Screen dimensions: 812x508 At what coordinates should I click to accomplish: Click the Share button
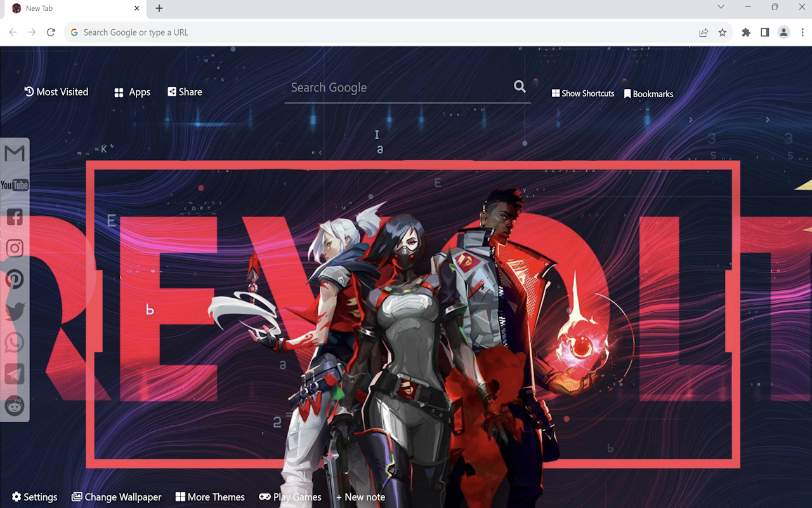point(185,92)
